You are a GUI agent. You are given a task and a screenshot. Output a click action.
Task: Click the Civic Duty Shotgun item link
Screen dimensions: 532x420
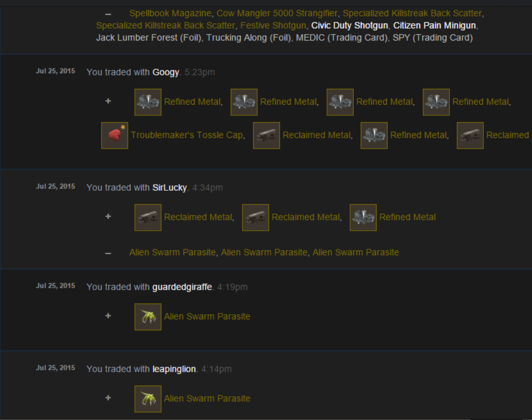coord(350,26)
